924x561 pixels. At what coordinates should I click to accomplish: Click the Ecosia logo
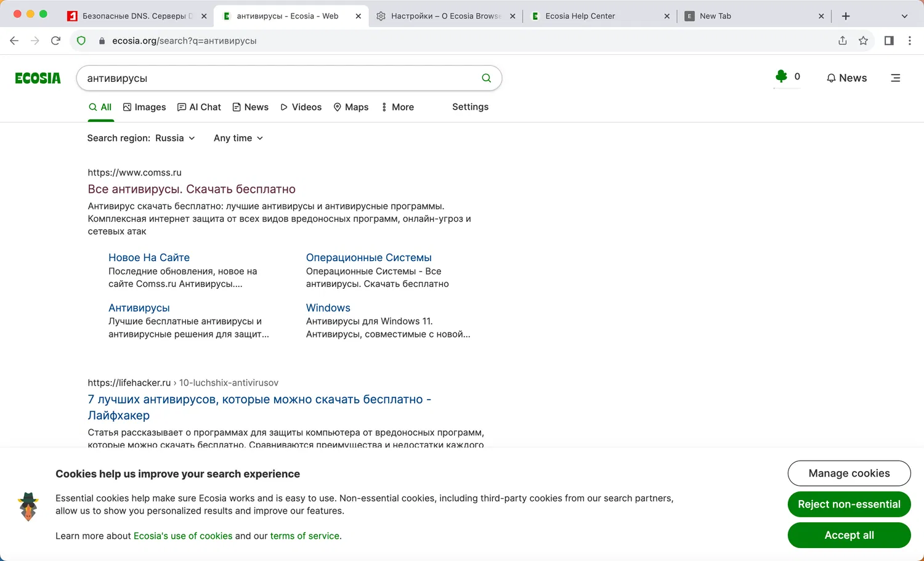pyautogui.click(x=38, y=78)
